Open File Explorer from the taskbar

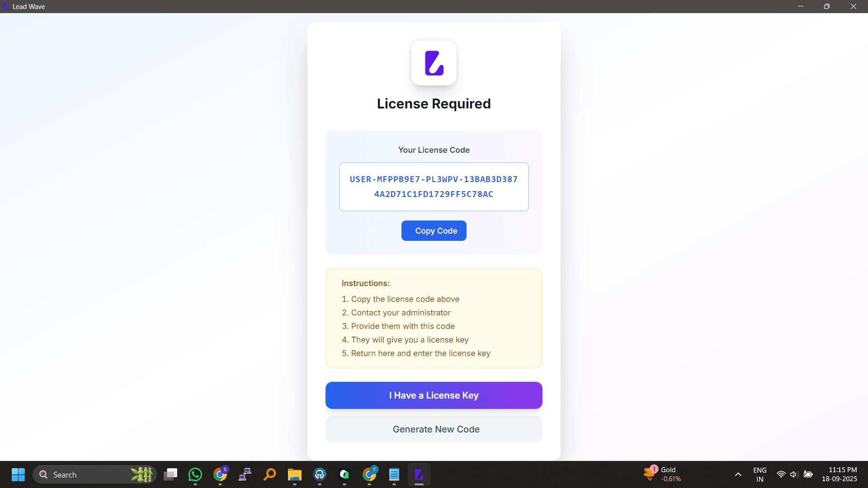pos(295,474)
